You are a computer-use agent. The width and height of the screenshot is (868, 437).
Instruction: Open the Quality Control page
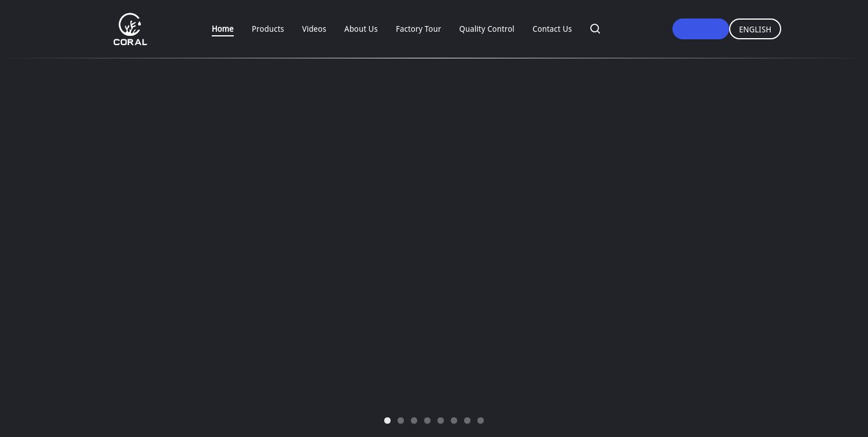point(487,29)
